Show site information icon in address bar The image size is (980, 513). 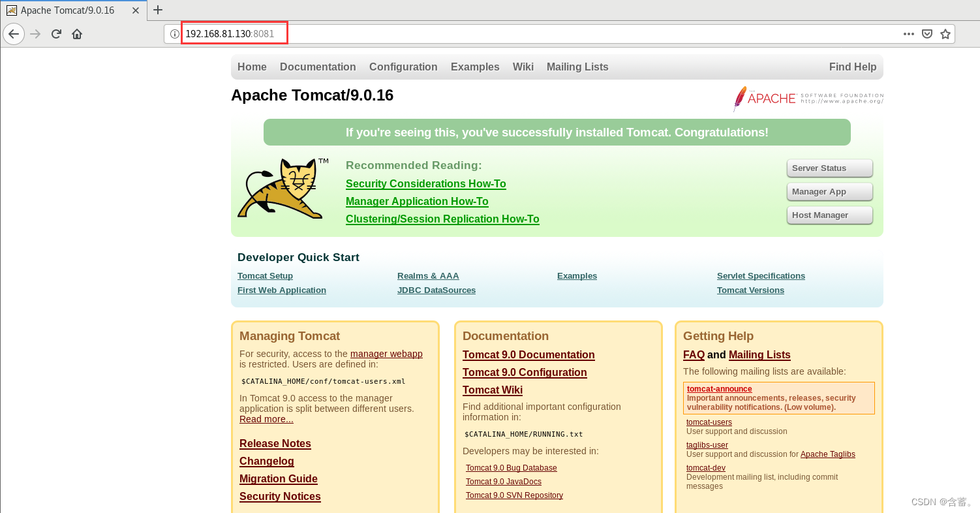[174, 34]
